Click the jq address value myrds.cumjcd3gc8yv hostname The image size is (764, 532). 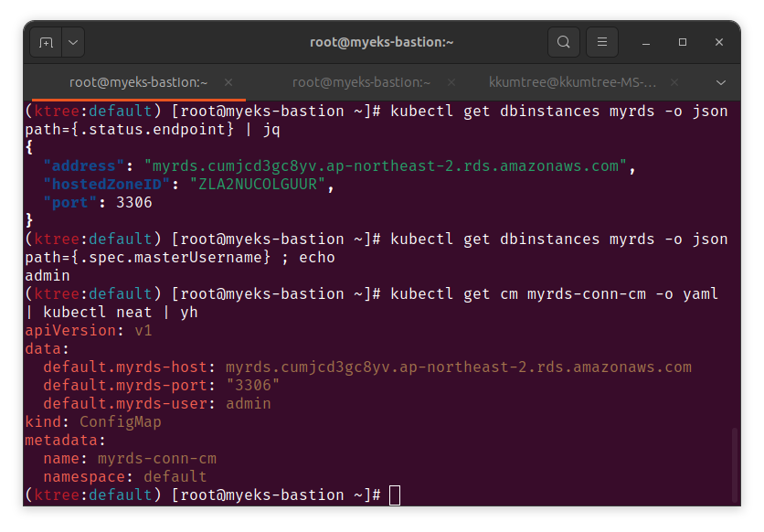point(385,166)
